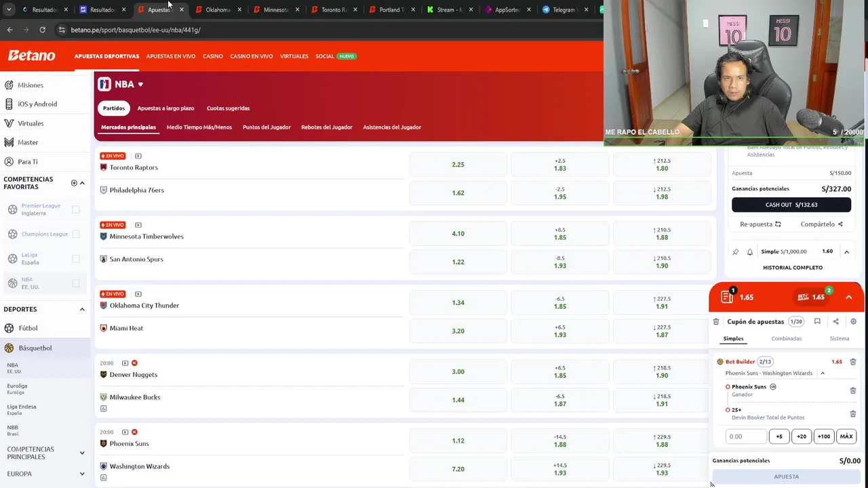Open browser tab search dropdown
This screenshot has height=488, width=868.
pos(9,9)
